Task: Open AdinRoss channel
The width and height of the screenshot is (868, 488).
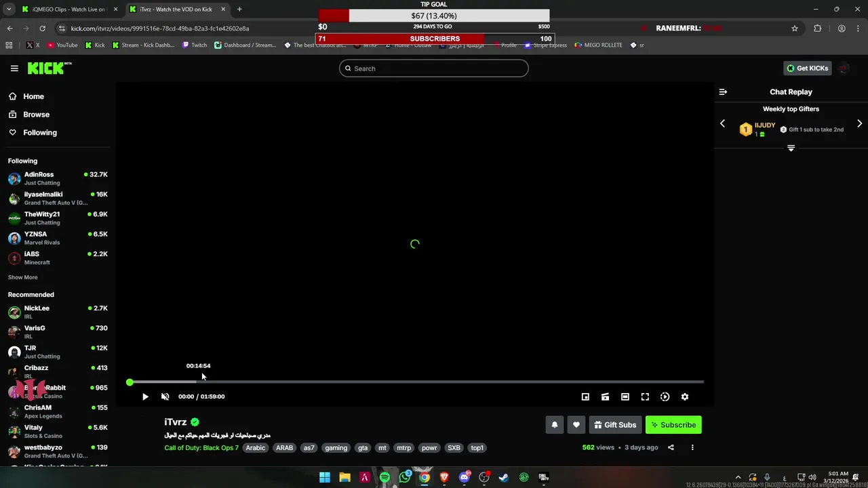Action: [x=58, y=178]
